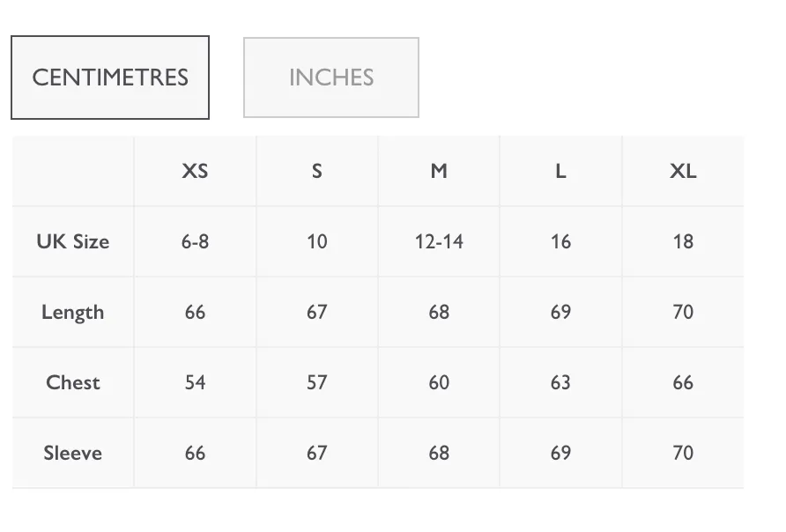Click chest measurement 60 for M

click(439, 383)
